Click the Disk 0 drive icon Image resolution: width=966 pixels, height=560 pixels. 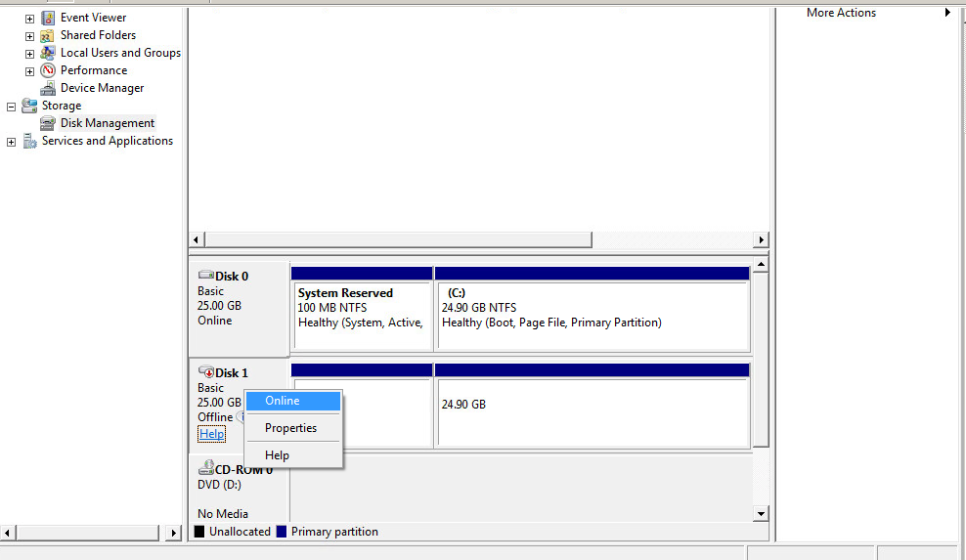pyautogui.click(x=205, y=277)
